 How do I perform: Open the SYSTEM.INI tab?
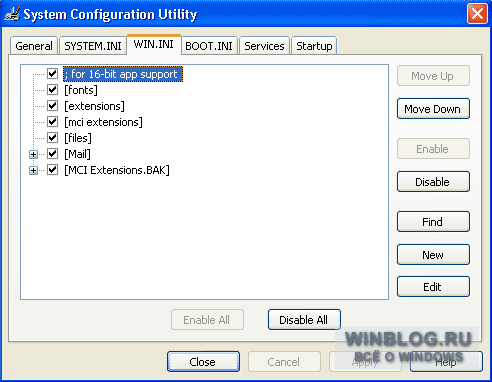click(93, 46)
